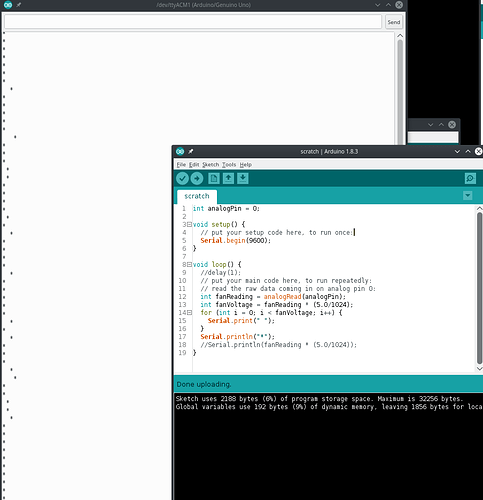Select the scratch sketch tab
The image size is (483, 500).
(197, 196)
